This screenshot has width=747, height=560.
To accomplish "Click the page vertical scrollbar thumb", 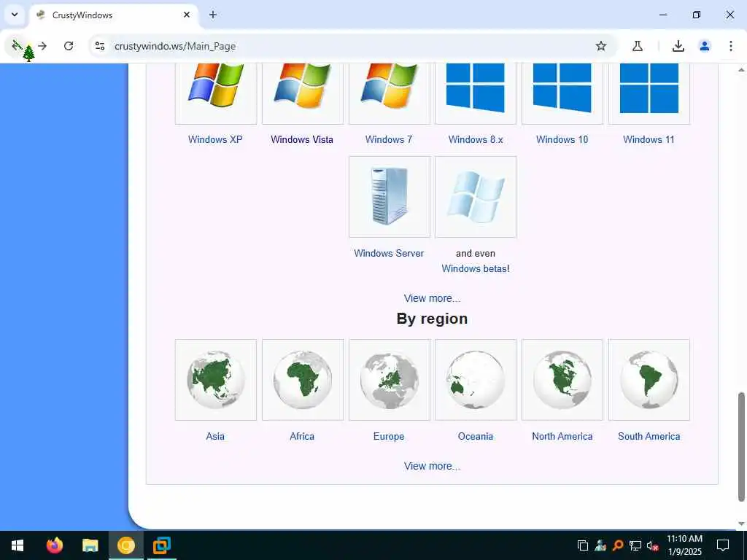I will pos(741,446).
